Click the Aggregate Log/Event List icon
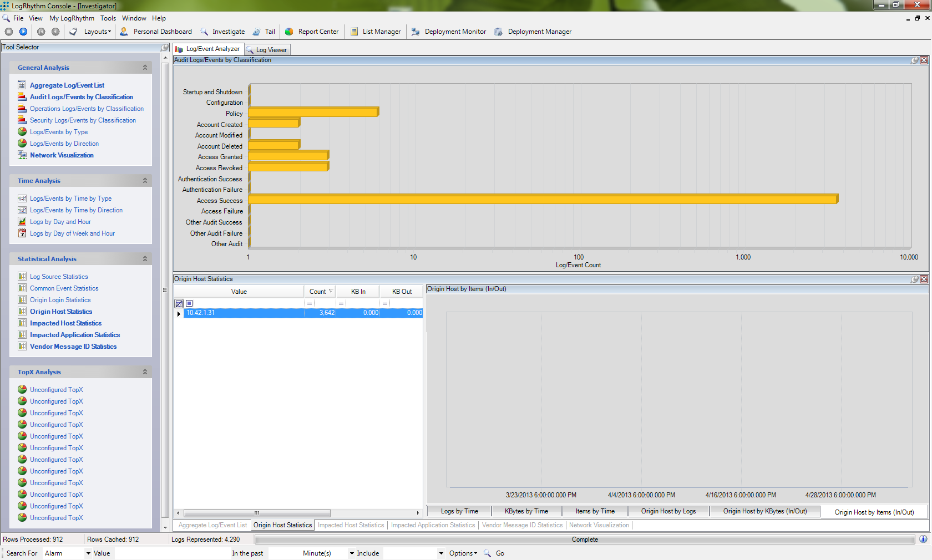The image size is (932, 560). 22,85
